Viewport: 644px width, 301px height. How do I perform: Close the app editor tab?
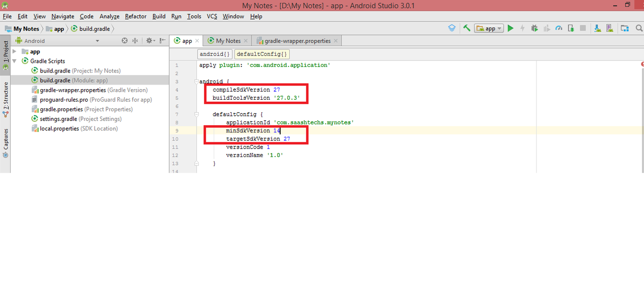click(197, 41)
